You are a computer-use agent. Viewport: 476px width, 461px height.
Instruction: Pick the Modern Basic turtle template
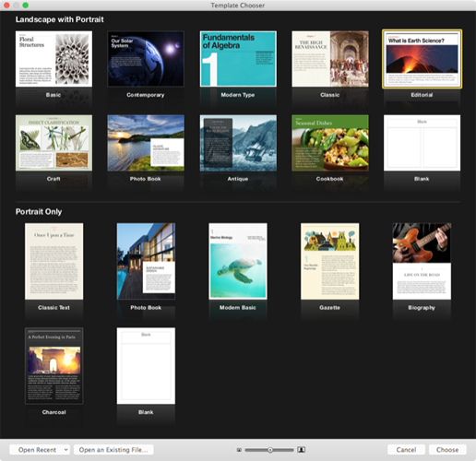pyautogui.click(x=238, y=261)
